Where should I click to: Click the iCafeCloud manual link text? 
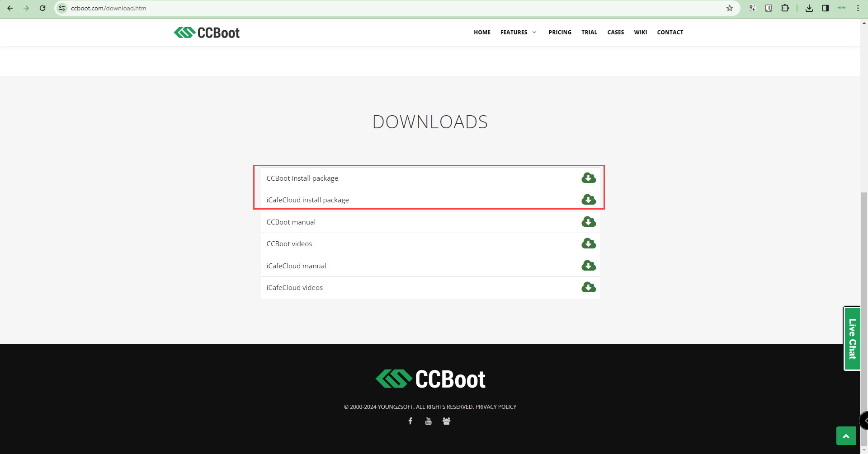pyautogui.click(x=297, y=266)
